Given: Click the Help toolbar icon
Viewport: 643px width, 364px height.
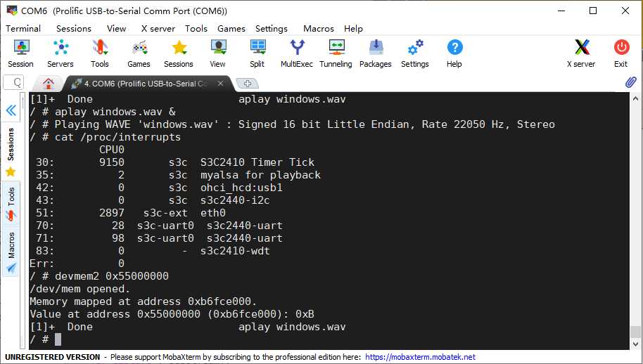Looking at the screenshot, I should coord(454,53).
